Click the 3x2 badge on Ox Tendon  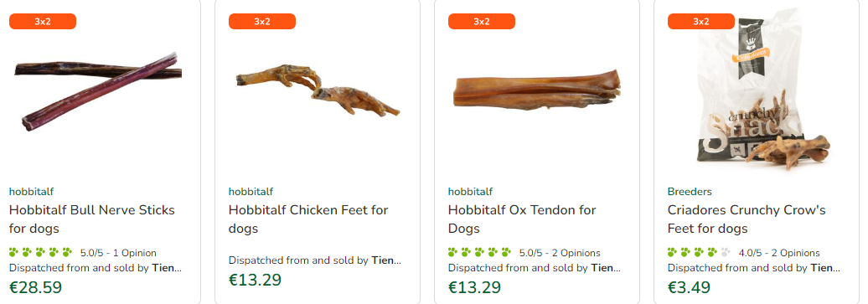click(482, 22)
